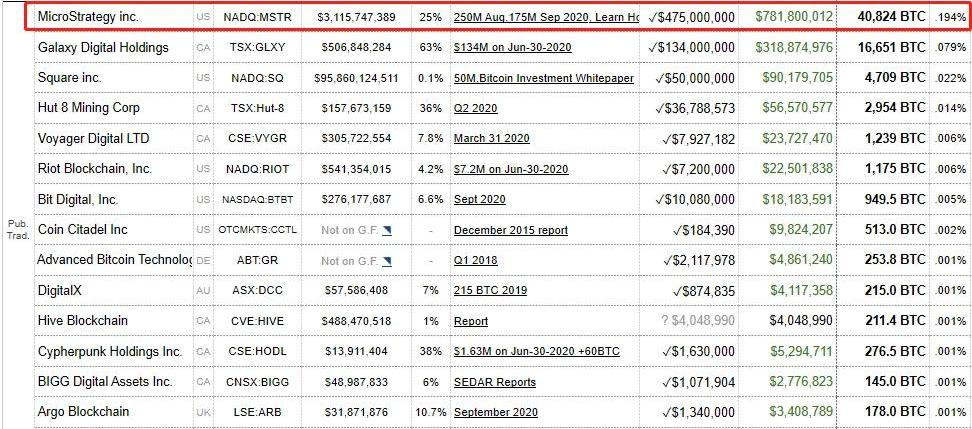Open the MicroStrategy 250M Aug filing link
This screenshot has height=429, width=972.
tap(545, 18)
